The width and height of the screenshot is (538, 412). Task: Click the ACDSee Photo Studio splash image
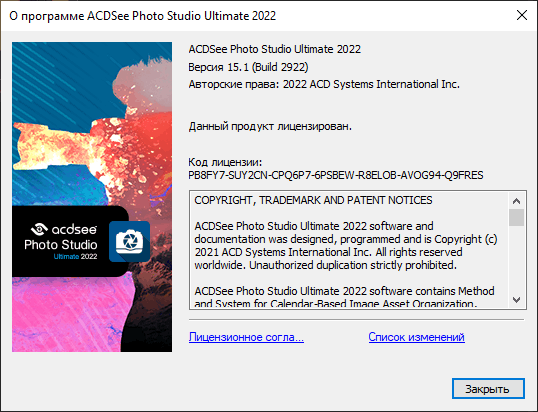pos(92,197)
